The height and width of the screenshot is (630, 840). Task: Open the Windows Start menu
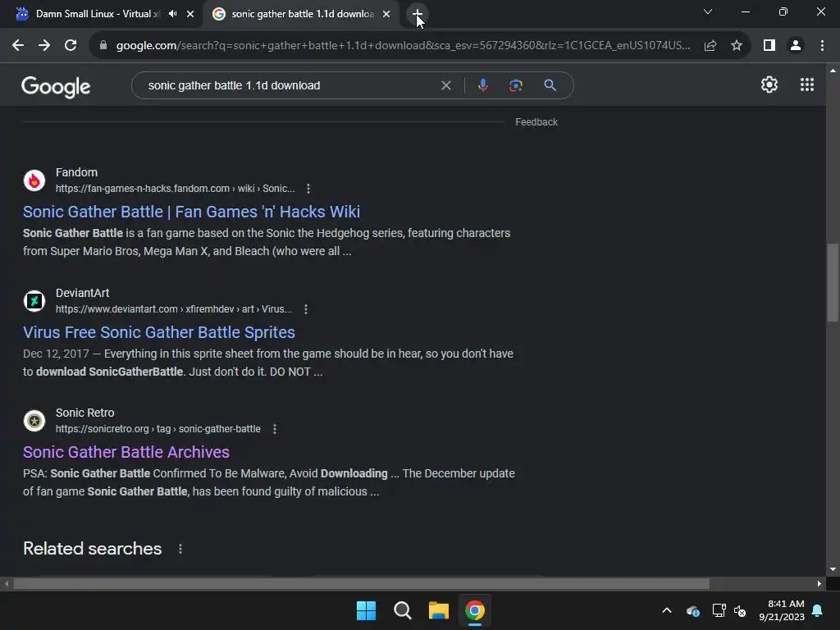pos(367,610)
